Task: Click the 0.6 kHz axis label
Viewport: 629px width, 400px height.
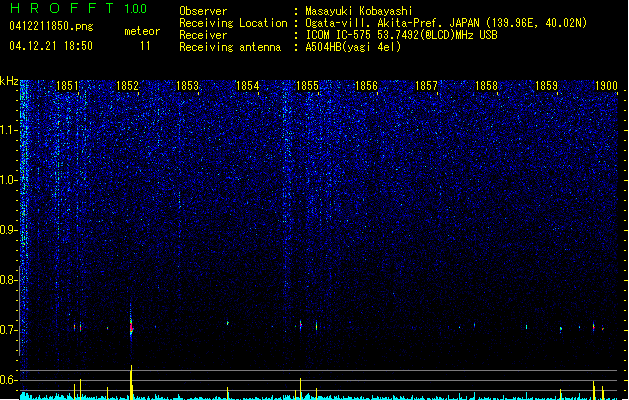Action: click(x=8, y=380)
